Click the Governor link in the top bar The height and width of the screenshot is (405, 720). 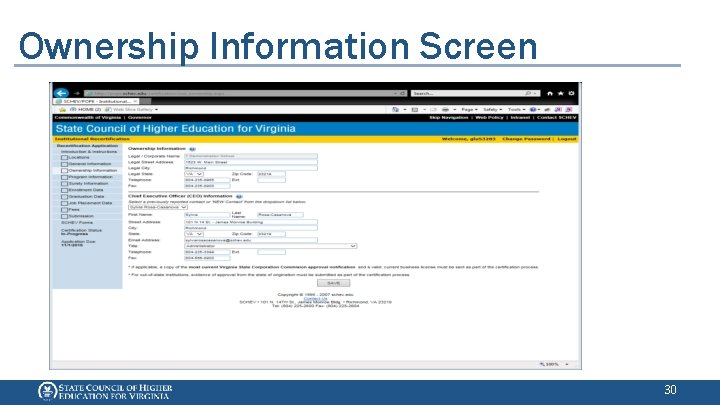tap(140, 118)
